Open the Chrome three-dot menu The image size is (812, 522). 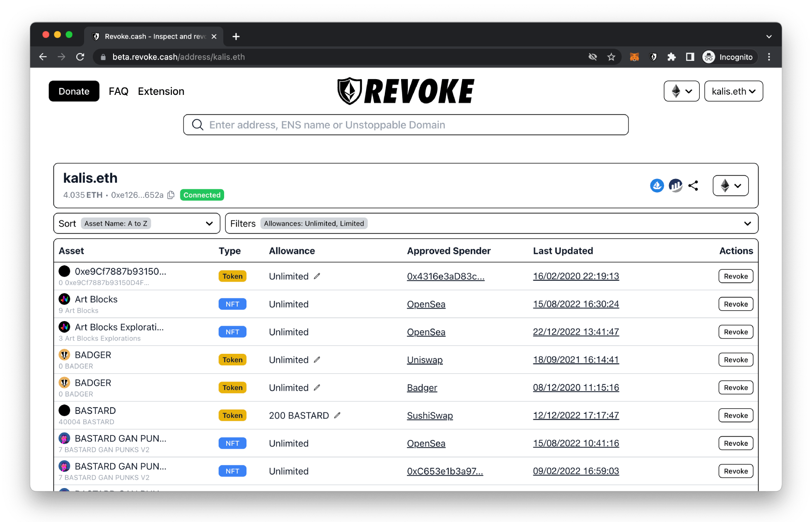point(769,57)
